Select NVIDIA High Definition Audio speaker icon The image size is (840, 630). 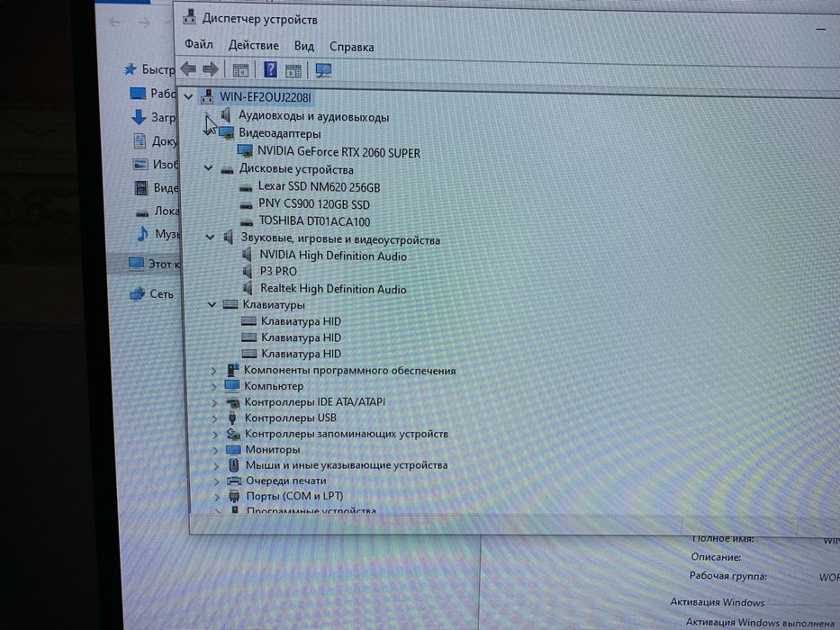click(248, 255)
